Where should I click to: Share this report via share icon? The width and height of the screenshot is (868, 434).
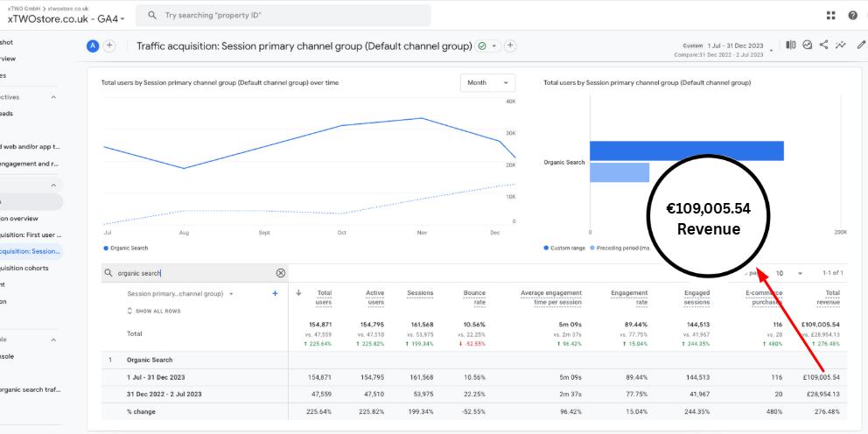coord(824,45)
